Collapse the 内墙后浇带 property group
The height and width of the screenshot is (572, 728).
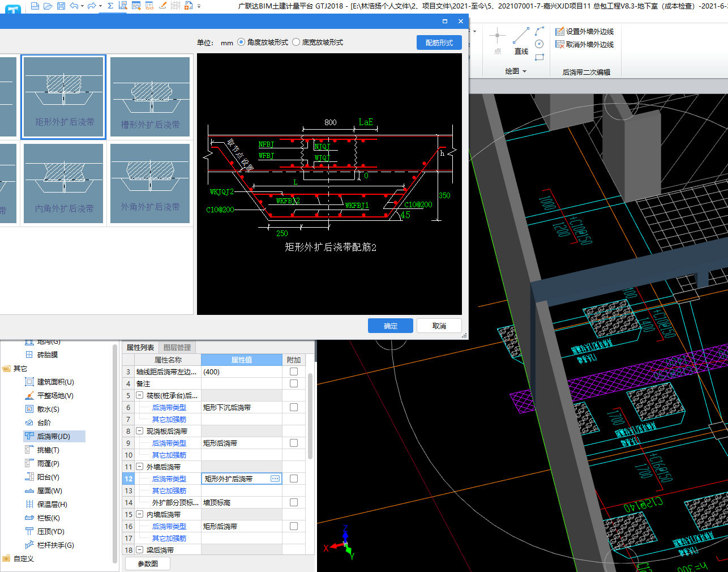coord(140,515)
